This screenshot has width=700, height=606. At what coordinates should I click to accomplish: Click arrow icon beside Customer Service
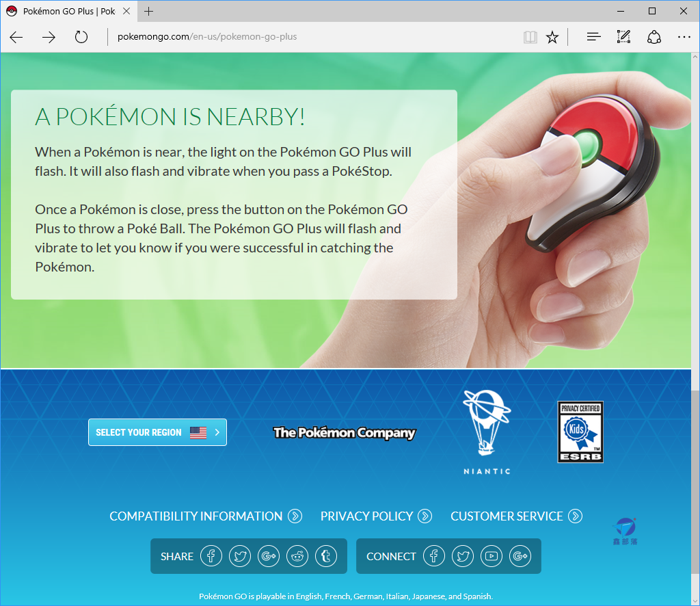click(575, 516)
